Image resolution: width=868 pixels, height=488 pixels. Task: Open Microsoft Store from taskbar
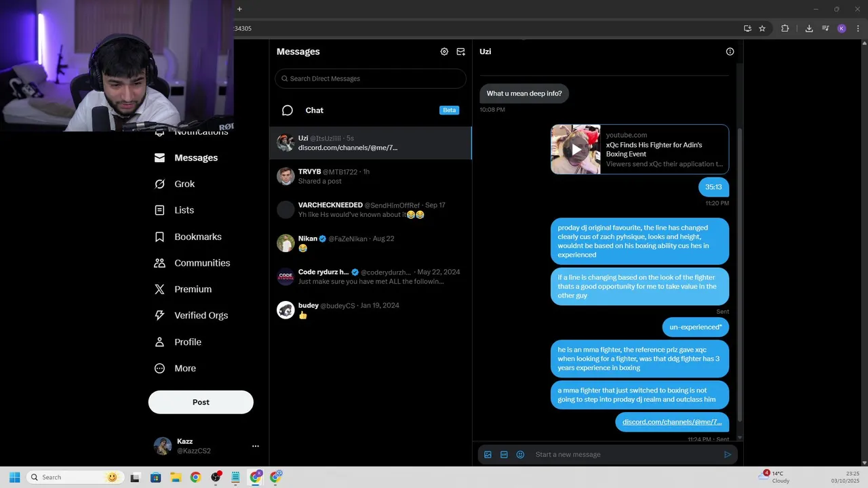[155, 477]
